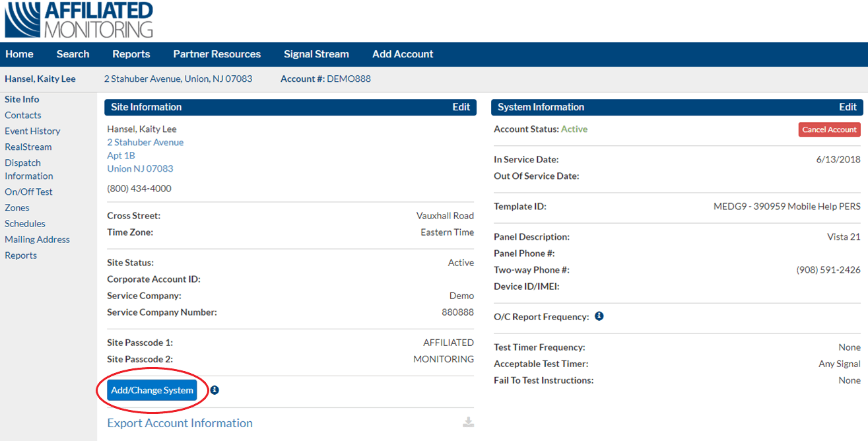The image size is (868, 441).
Task: Click Site Passcode 2 value MONITORING
Action: [444, 358]
